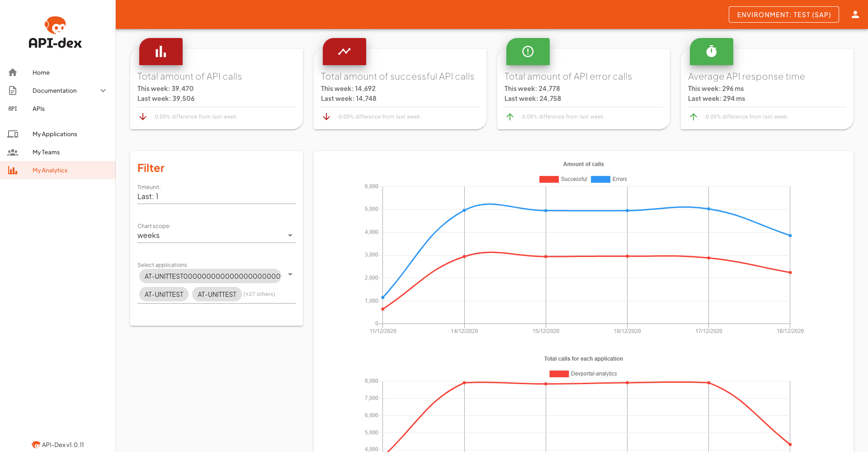Open Documentation in the sidebar
This screenshot has height=452, width=868.
tap(58, 90)
